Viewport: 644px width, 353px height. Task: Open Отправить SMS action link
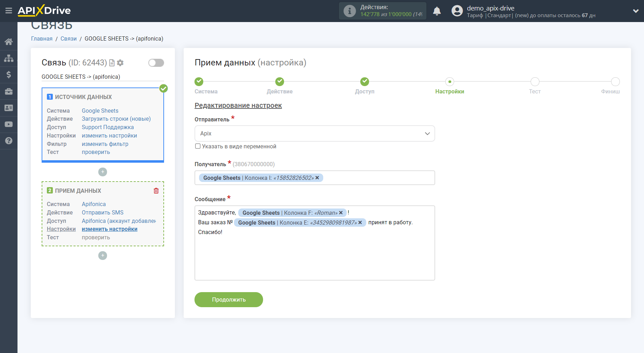(102, 212)
